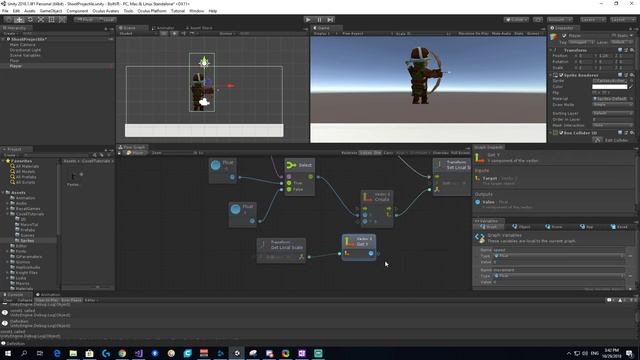Open the GameObject menu
Screen dimensions: 640x360
[x=51, y=11]
